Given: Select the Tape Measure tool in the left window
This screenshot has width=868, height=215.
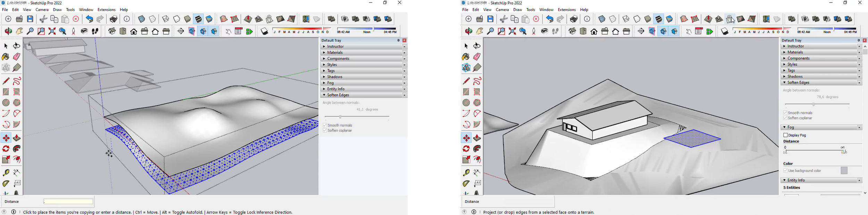Looking at the screenshot, I should click(x=6, y=173).
